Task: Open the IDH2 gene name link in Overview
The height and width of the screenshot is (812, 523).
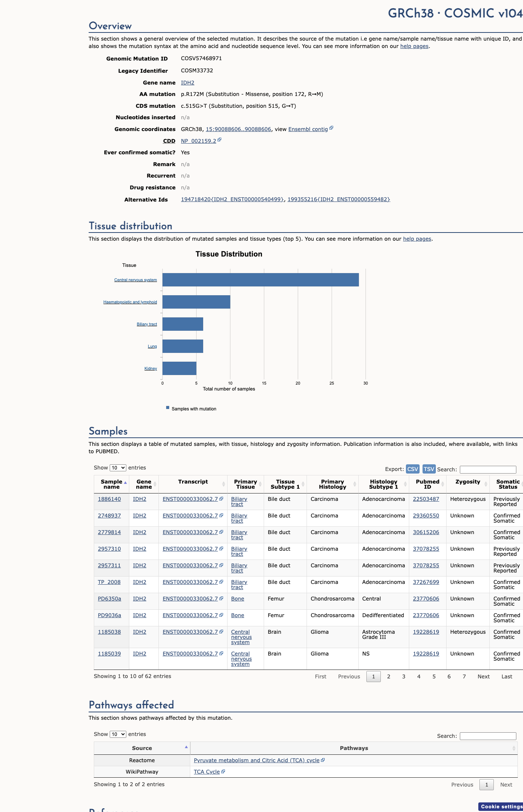Action: 188,83
